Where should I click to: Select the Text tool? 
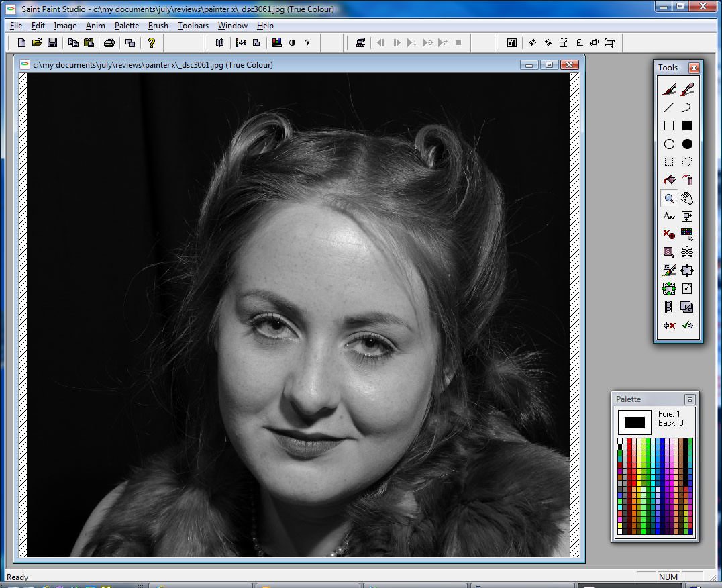coord(668,216)
